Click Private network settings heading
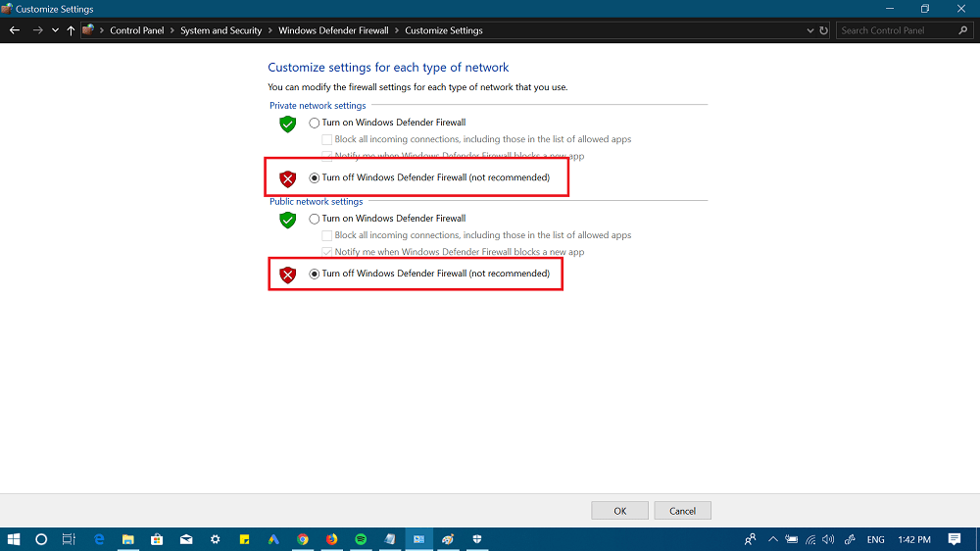Image resolution: width=980 pixels, height=551 pixels. (x=318, y=106)
